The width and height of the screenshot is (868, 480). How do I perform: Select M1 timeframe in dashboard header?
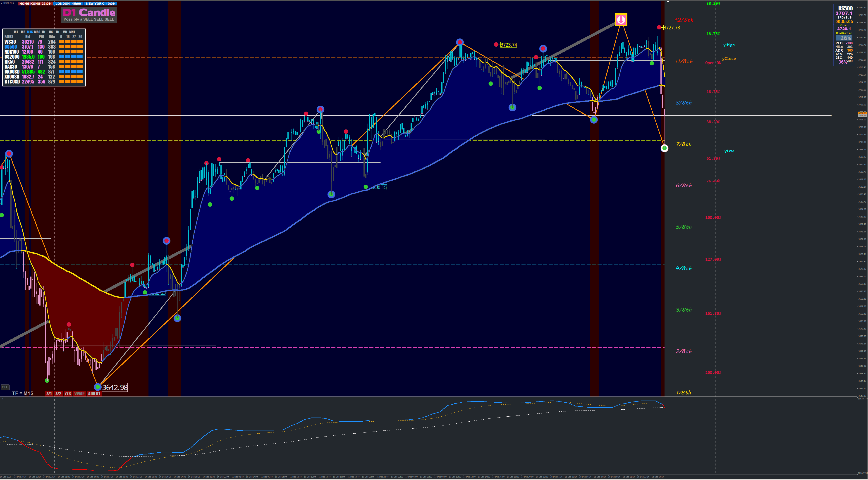[16, 32]
